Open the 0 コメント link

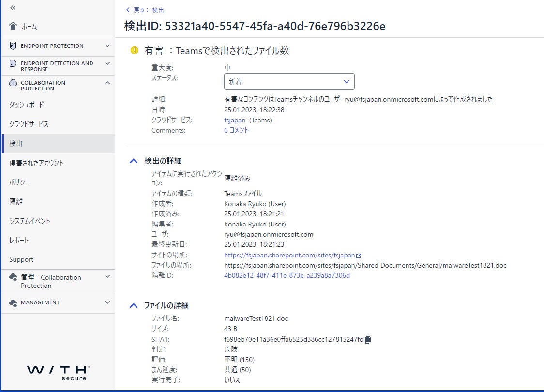[236, 130]
